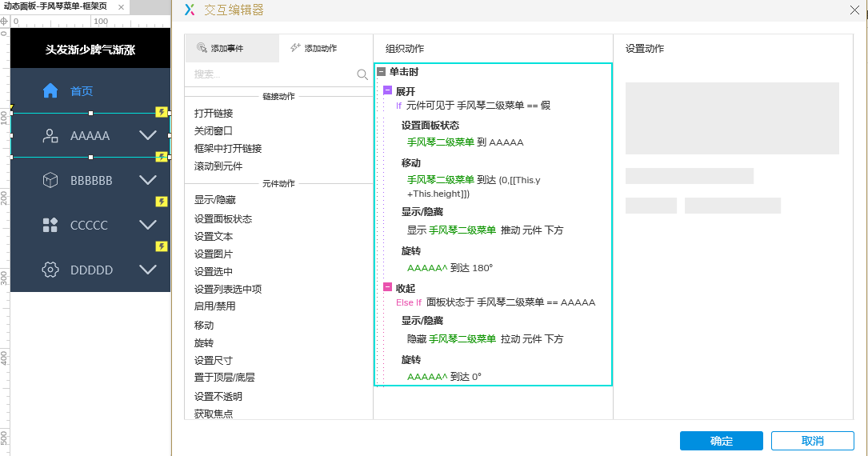Collapse the 单击时 event

coord(381,71)
